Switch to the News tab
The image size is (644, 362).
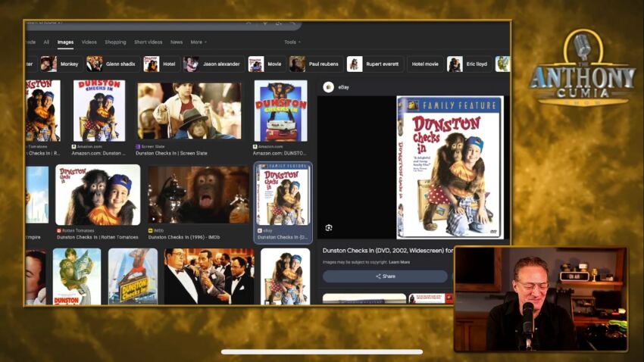[x=177, y=42]
